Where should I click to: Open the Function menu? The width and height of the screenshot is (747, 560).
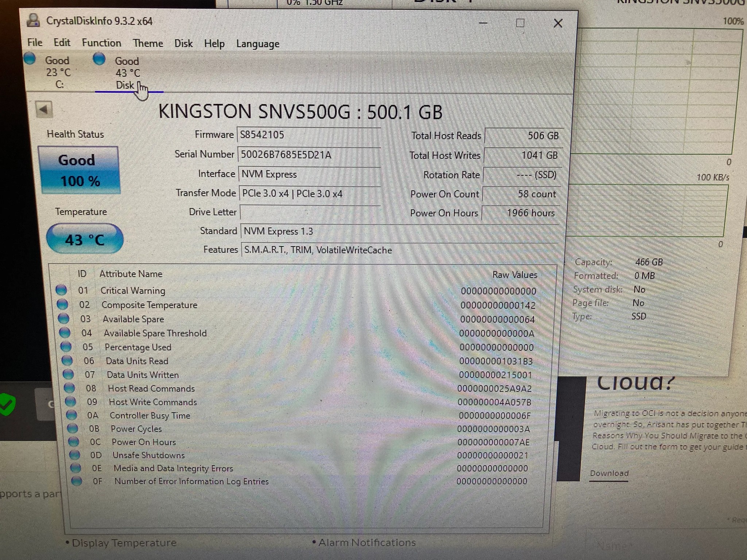101,43
